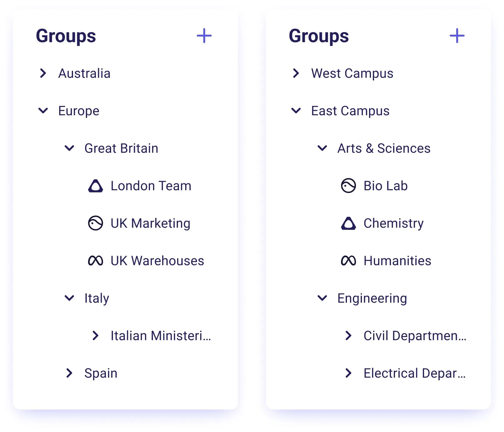Expand the Australia group chevron
This screenshot has width=504, height=432.
coord(43,73)
